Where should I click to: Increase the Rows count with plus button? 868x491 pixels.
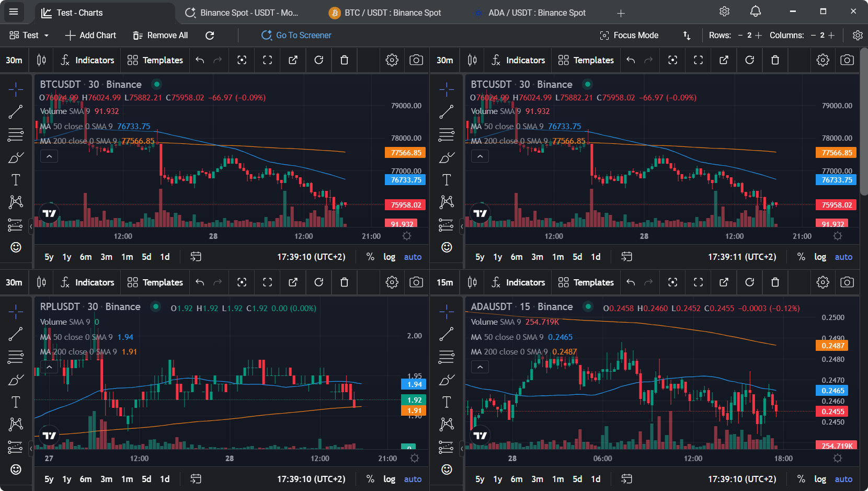758,35
